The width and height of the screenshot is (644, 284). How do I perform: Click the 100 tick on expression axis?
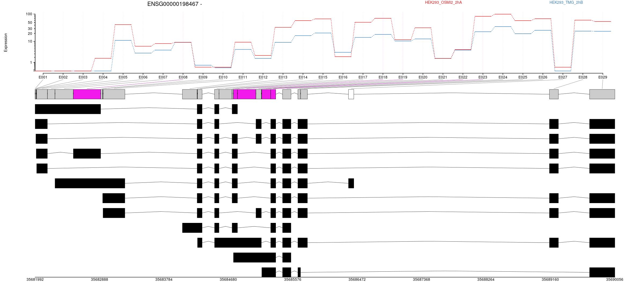(x=29, y=14)
